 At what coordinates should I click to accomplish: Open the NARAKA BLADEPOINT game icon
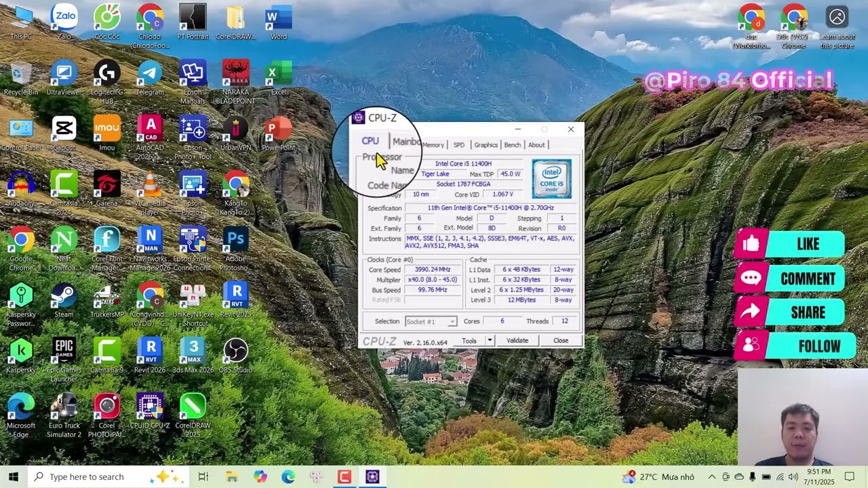click(x=235, y=83)
